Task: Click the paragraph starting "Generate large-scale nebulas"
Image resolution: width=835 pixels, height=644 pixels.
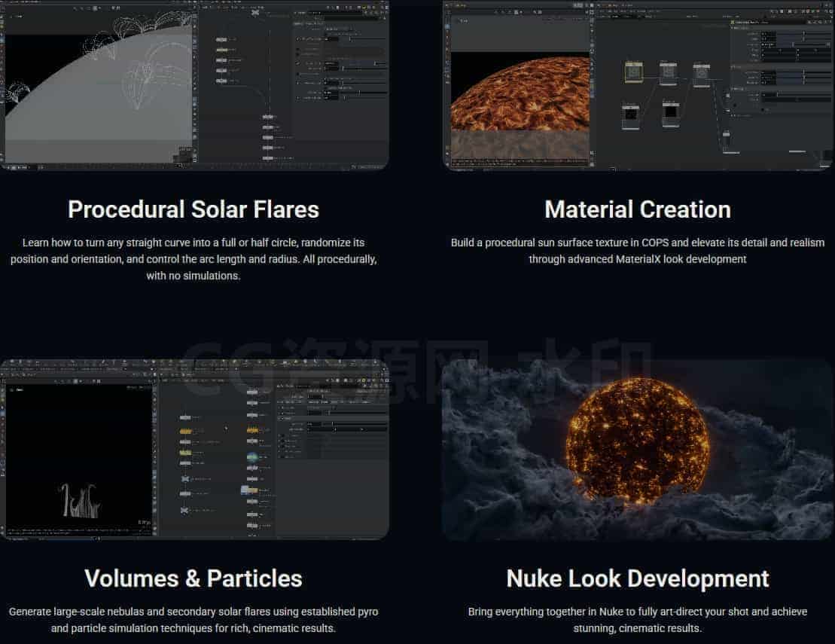Action: coord(194,619)
